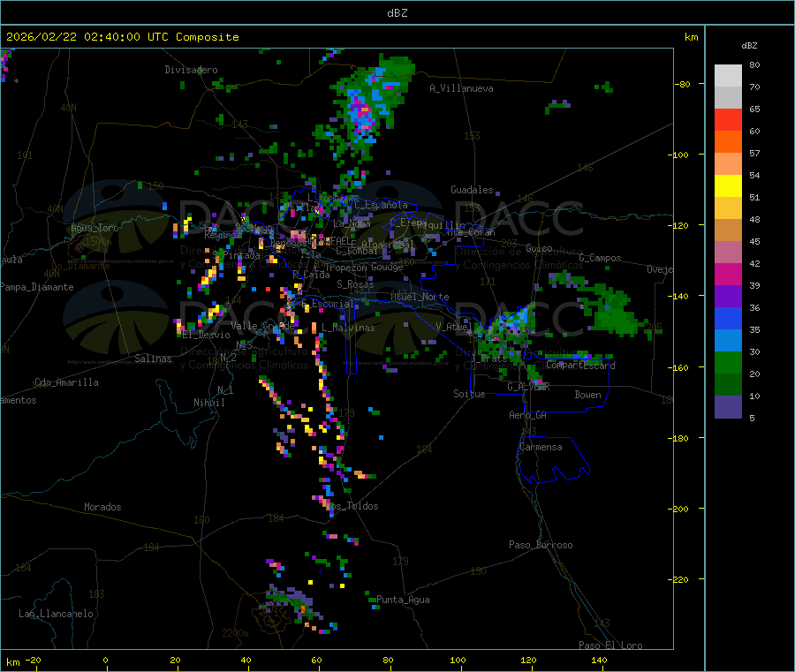The height and width of the screenshot is (672, 795).
Task: Select the Guico map label
Action: coord(539,248)
